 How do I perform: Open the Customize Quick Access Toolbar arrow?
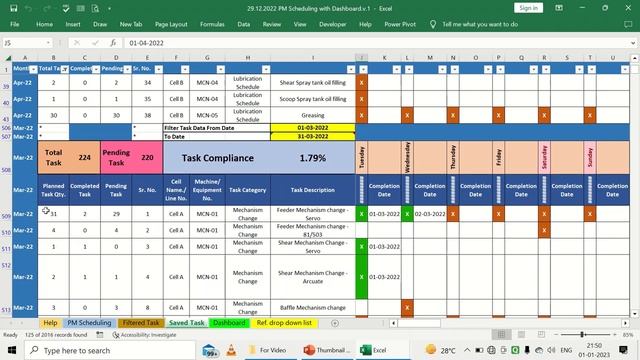pyautogui.click(x=109, y=9)
